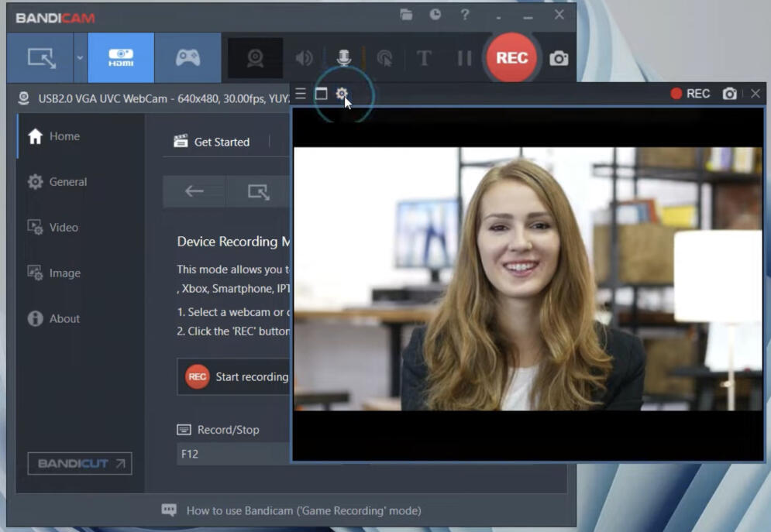The height and width of the screenshot is (532, 771).
Task: Open the preview window hamburger menu
Action: pos(301,94)
